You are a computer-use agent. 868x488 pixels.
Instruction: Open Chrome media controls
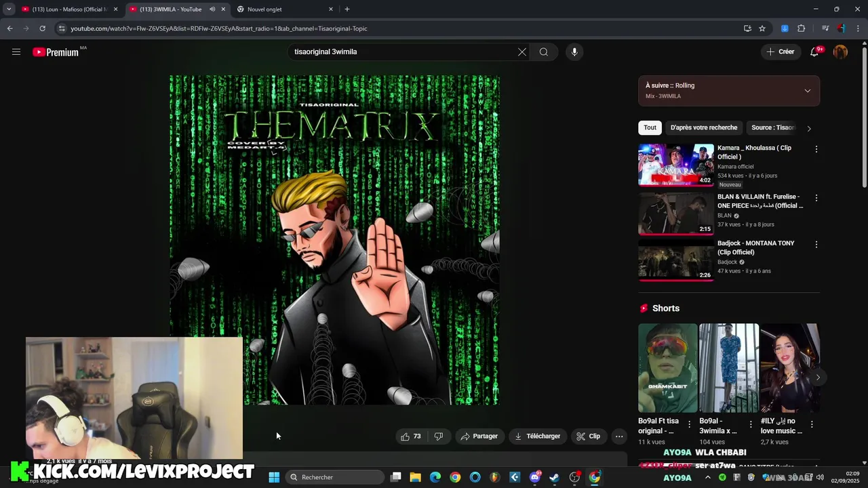point(825,28)
